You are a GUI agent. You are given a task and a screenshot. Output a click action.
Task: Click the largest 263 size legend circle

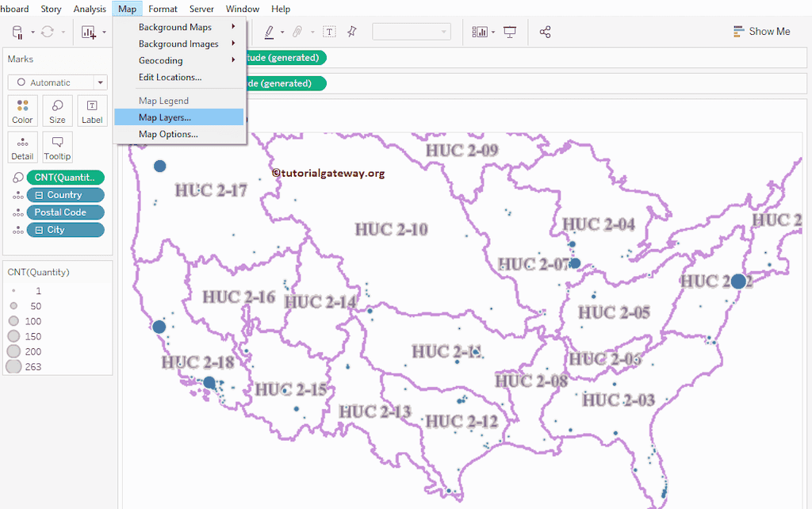(x=15, y=365)
